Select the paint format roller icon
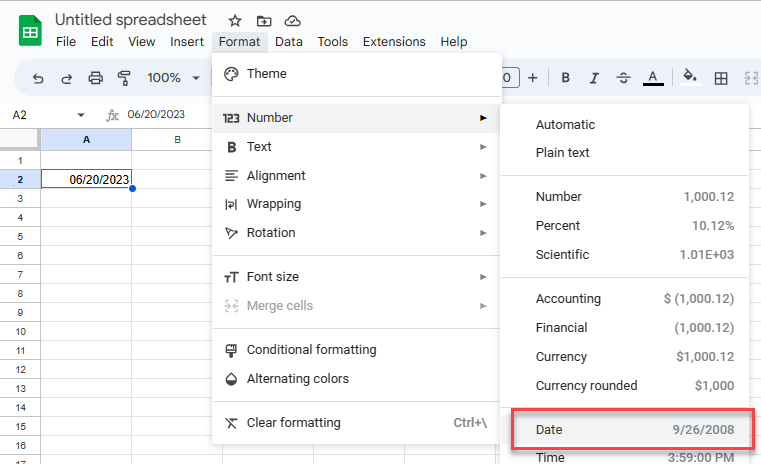Image resolution: width=761 pixels, height=464 pixels. (125, 78)
